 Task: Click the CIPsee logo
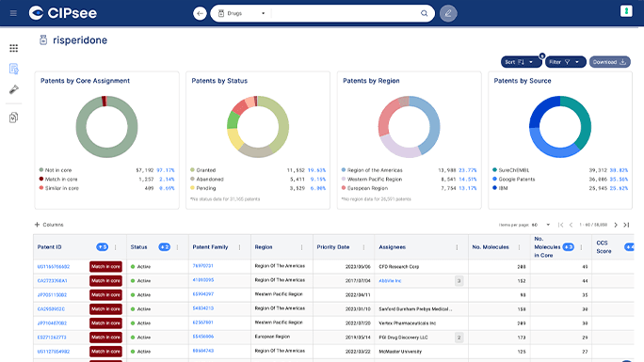(63, 13)
